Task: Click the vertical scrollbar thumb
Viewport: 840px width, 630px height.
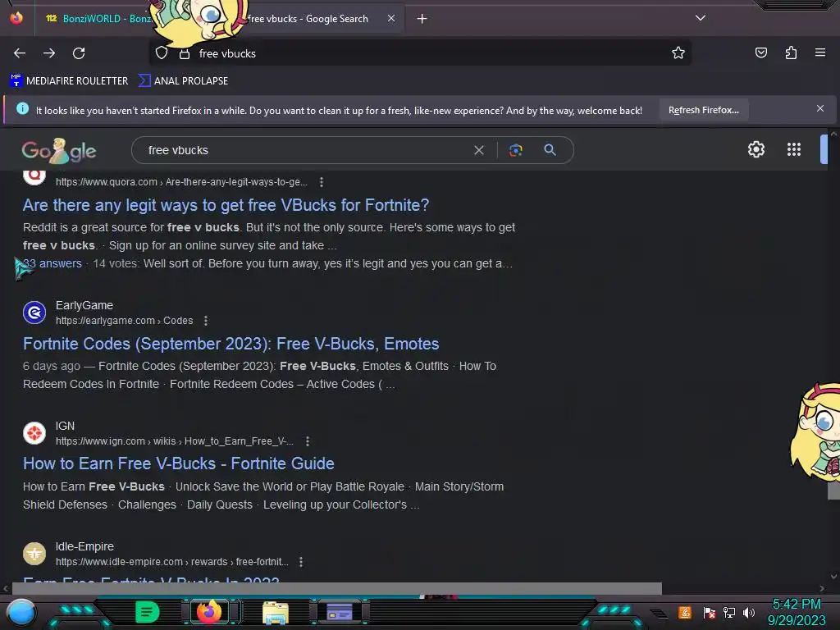Action: pyautogui.click(x=833, y=491)
